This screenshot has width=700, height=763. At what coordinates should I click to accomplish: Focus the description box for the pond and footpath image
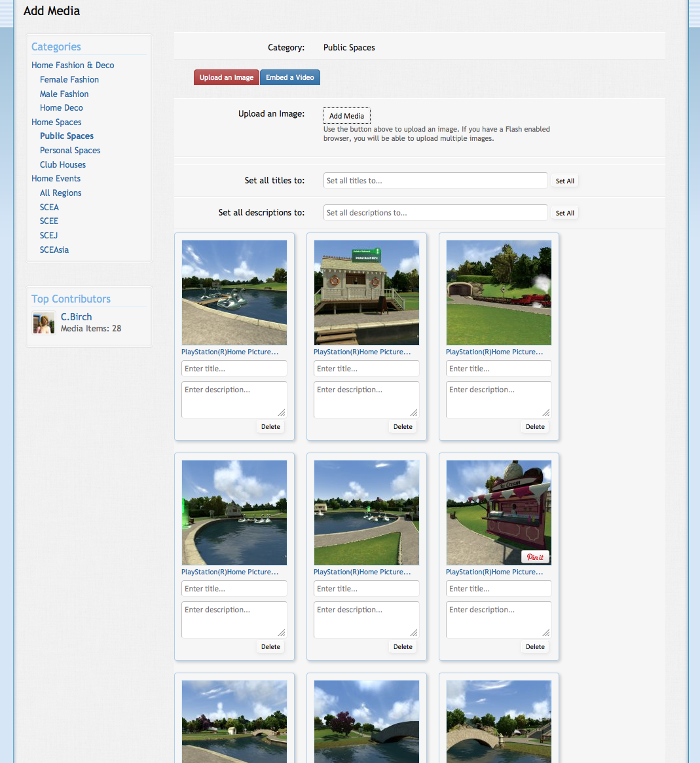[x=367, y=620]
